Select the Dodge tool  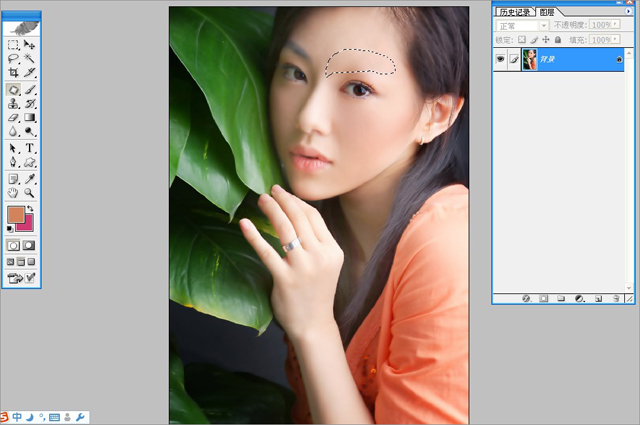(29, 131)
